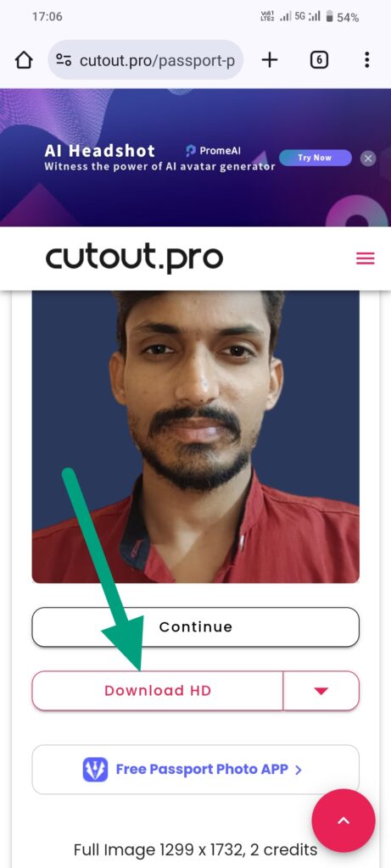Open cutout.pro hamburger menu
Image resolution: width=391 pixels, height=868 pixels.
pos(365,259)
